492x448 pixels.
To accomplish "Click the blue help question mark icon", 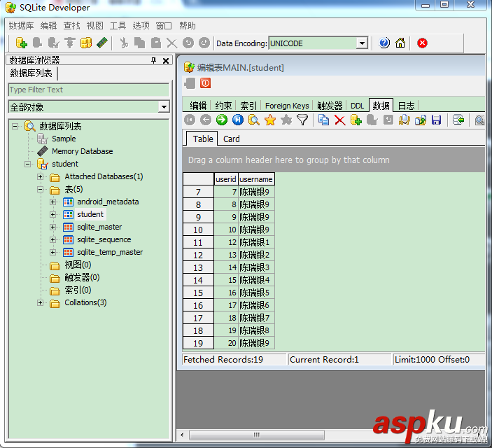I will click(384, 43).
